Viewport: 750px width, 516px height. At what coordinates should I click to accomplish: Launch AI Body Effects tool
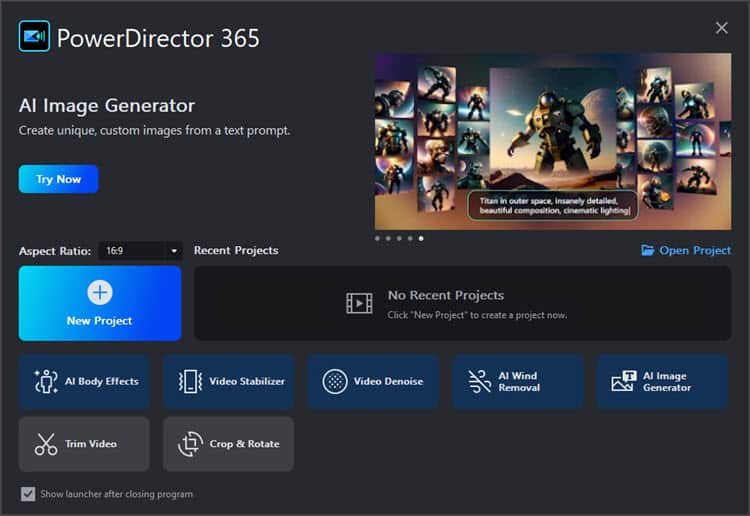click(84, 382)
